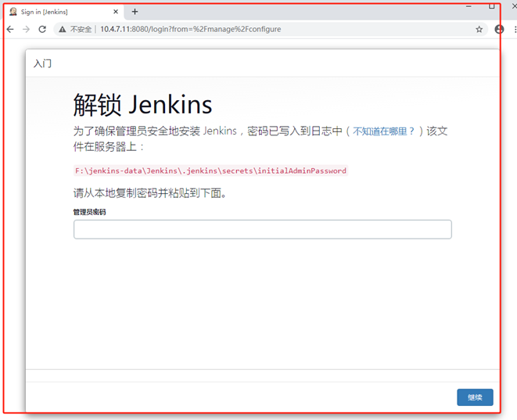Click the 请从本地复制密码并粘贴到下面 instruction text
The height and width of the screenshot is (420, 517).
click(150, 193)
